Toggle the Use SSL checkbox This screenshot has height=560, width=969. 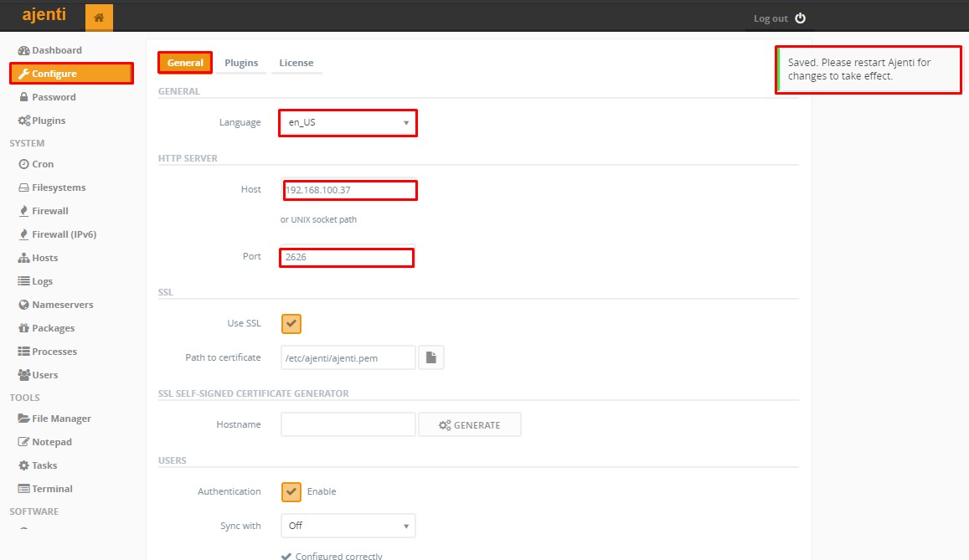tap(291, 324)
